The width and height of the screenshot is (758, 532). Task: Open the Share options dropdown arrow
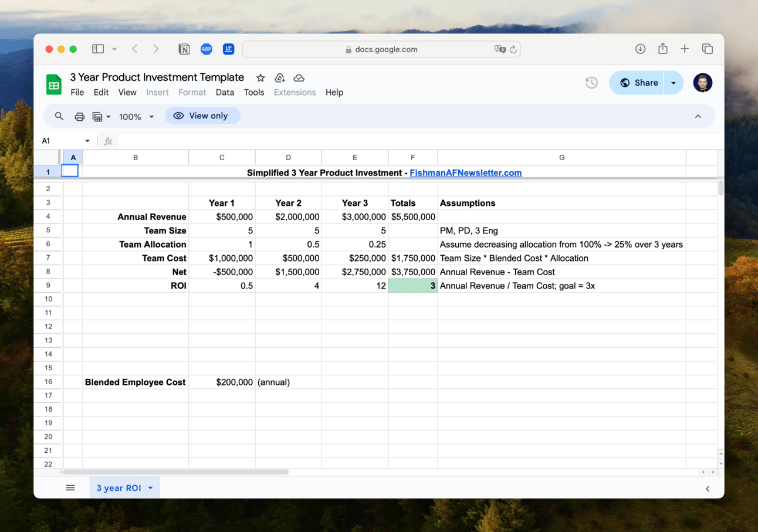click(674, 83)
